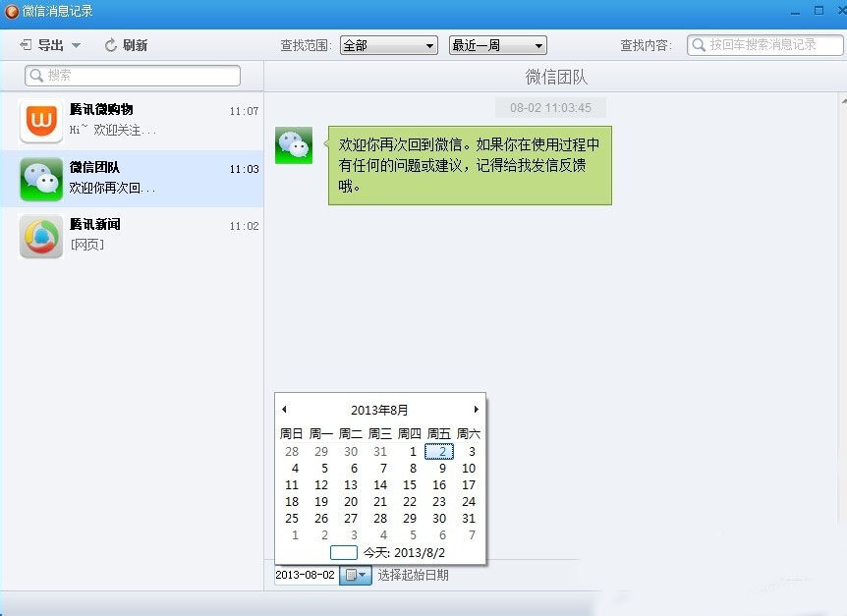
Task: Click the 2013年8月 calendar title
Action: pyautogui.click(x=379, y=410)
